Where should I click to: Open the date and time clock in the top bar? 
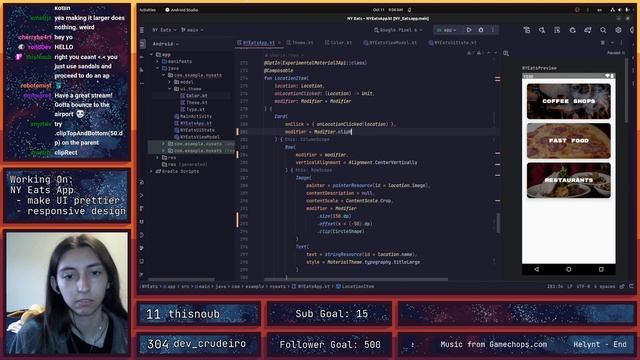coord(388,10)
